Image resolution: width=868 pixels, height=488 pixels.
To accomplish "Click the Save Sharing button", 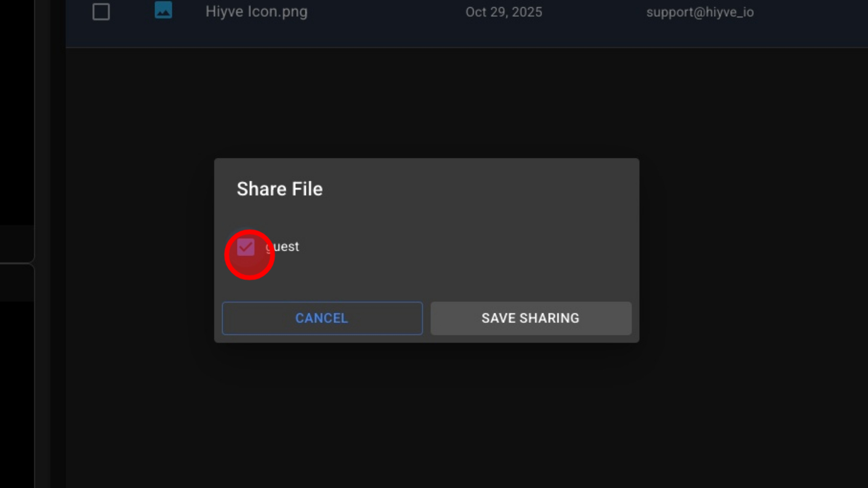I will [530, 318].
